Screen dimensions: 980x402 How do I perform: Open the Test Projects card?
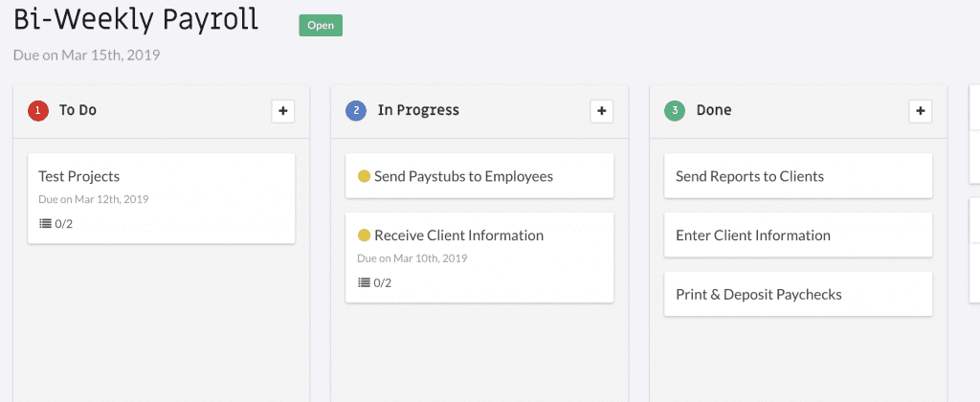click(x=161, y=198)
